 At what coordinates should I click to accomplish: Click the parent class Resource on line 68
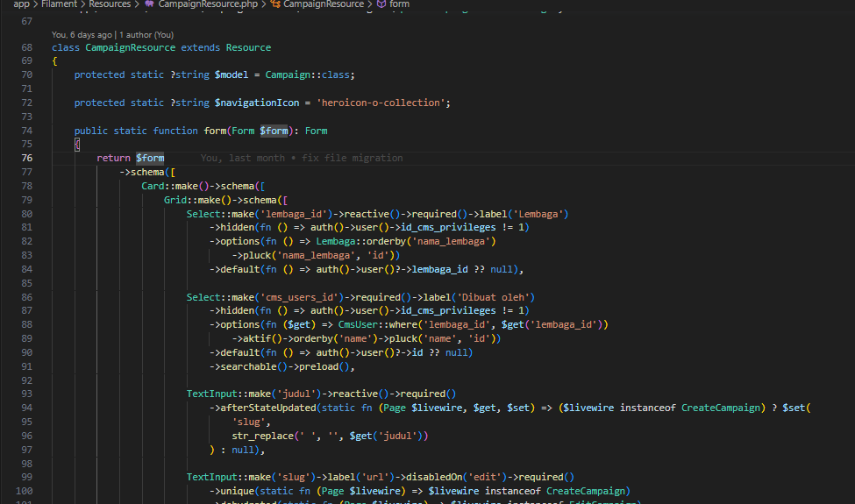click(248, 47)
